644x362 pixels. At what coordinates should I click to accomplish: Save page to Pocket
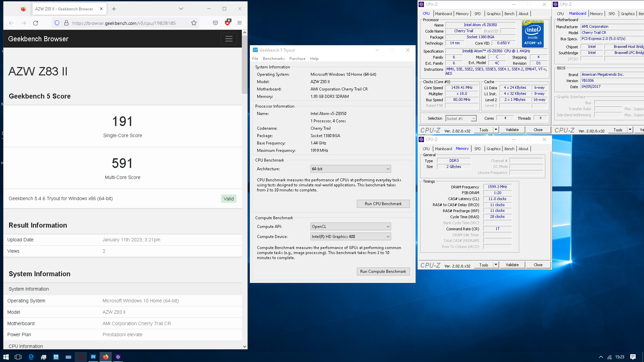[215, 23]
